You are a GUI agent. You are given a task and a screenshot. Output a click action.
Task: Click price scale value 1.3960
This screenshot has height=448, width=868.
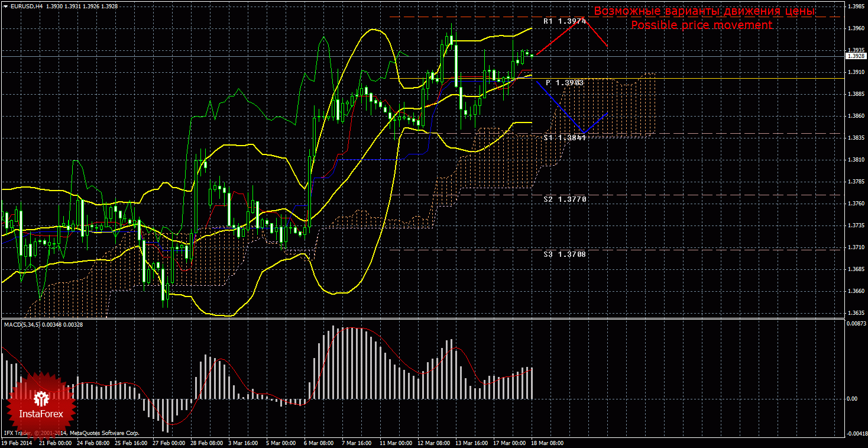(x=856, y=28)
